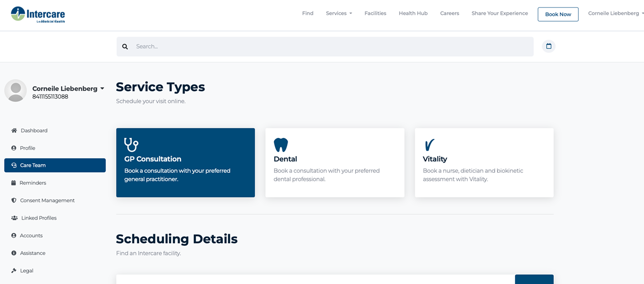Click the ID number 8411155113088

coord(50,97)
